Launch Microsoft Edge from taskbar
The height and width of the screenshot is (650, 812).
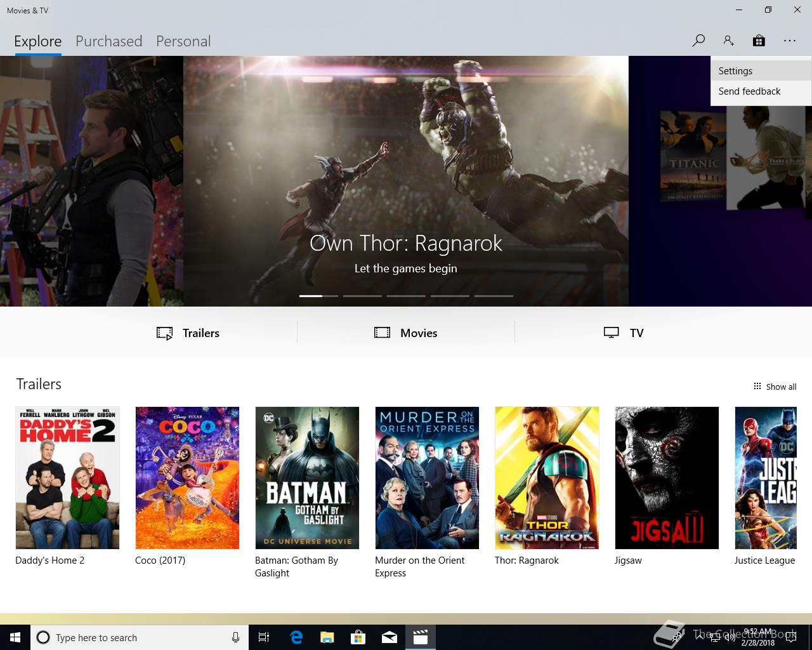click(296, 637)
